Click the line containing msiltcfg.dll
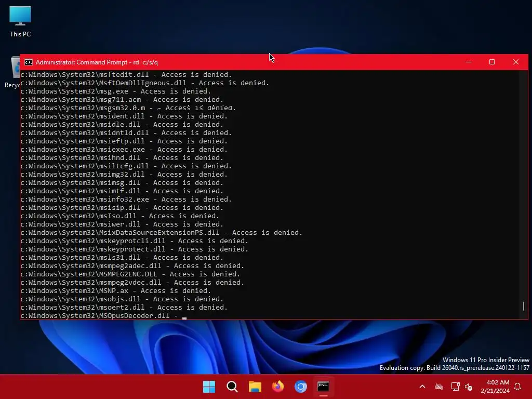532x399 pixels. tap(126, 166)
